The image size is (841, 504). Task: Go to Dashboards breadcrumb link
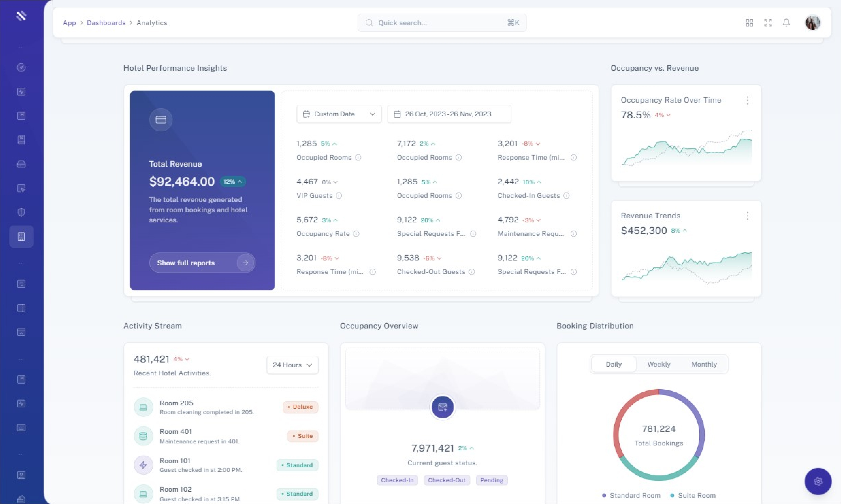click(106, 23)
